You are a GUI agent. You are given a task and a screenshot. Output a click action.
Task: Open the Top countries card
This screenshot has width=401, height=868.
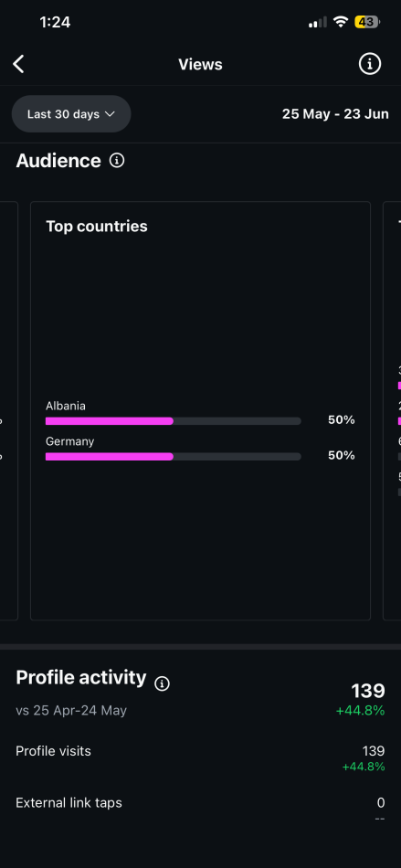(x=200, y=411)
